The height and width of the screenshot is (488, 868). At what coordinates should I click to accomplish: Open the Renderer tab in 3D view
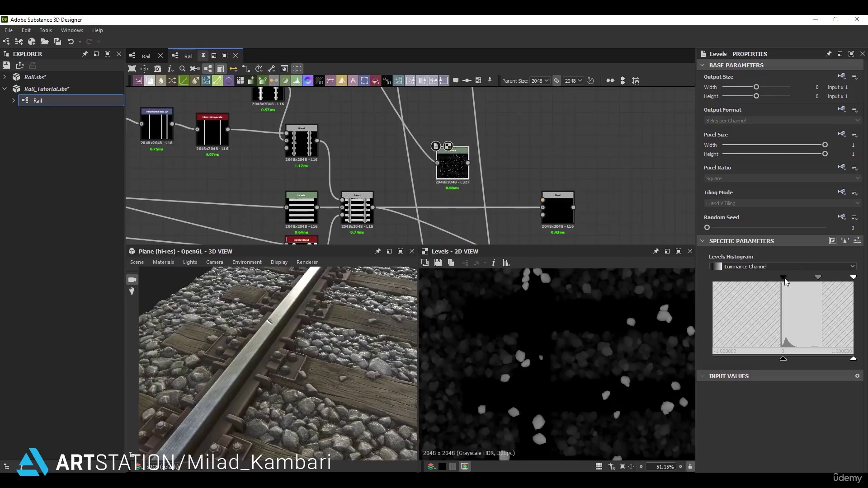[x=307, y=262]
